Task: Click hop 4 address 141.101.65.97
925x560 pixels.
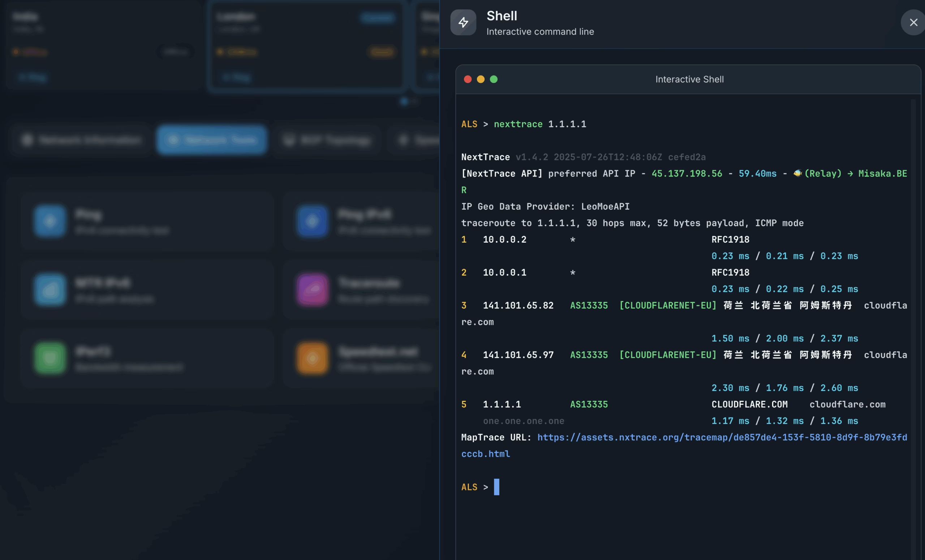Action: pyautogui.click(x=518, y=355)
